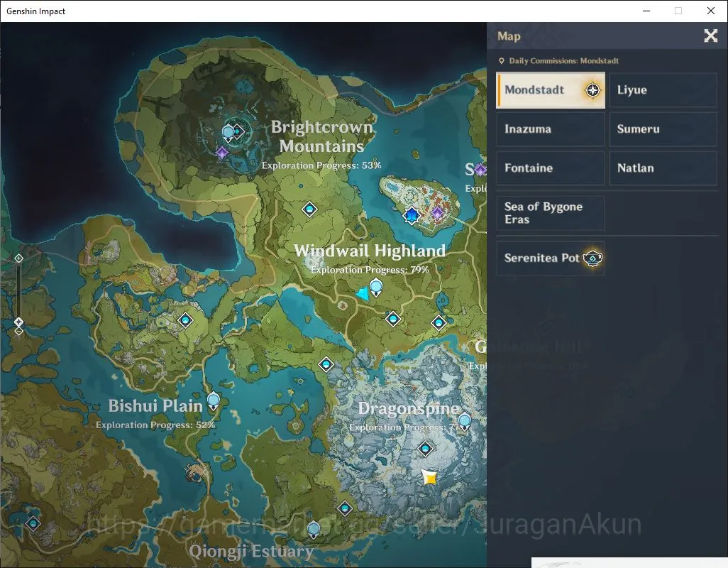Click the waypoint in the bottom-left corner

pyautogui.click(x=33, y=524)
